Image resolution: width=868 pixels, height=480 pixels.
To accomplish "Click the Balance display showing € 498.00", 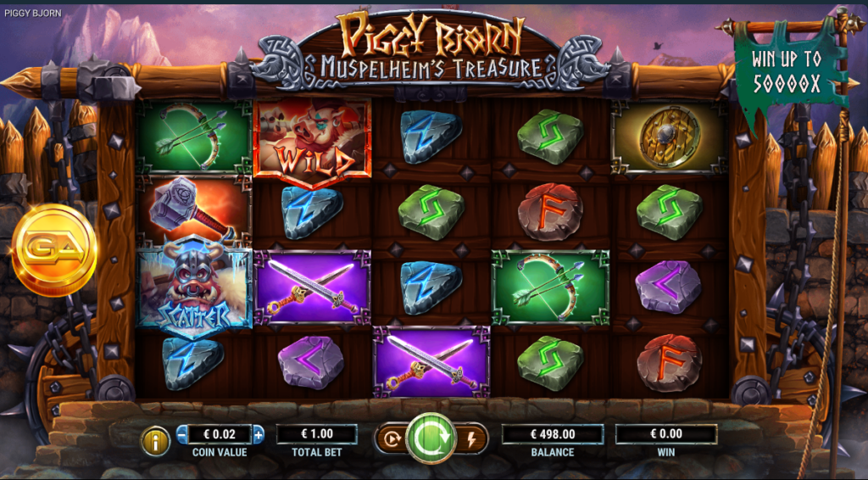I will pyautogui.click(x=553, y=434).
